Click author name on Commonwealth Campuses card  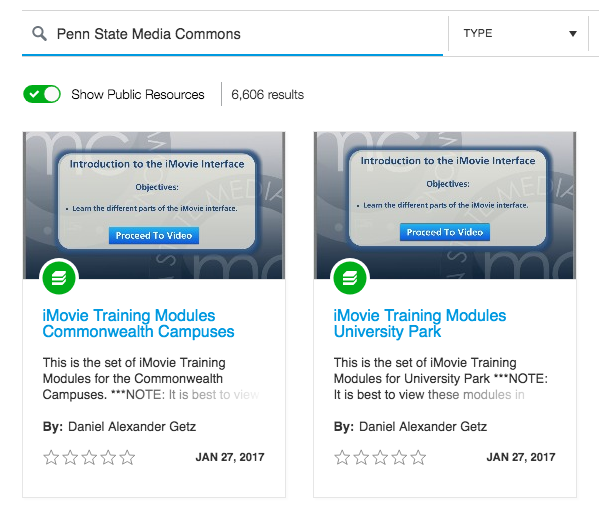(132, 426)
